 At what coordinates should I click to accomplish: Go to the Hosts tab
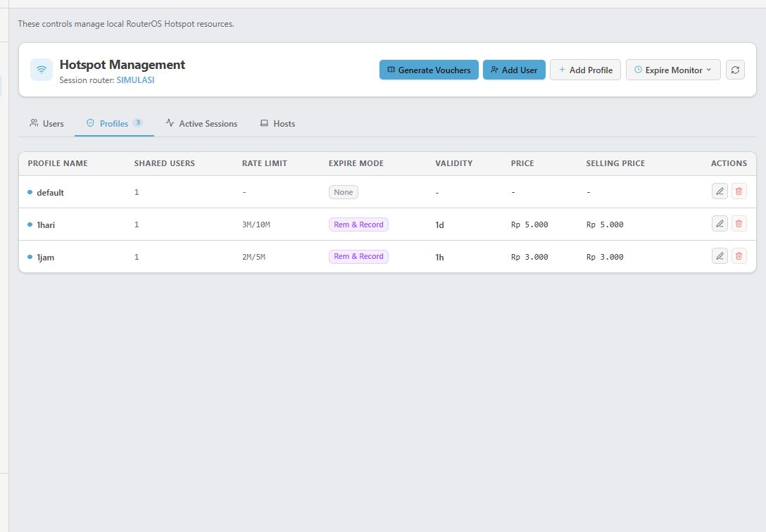pos(277,123)
